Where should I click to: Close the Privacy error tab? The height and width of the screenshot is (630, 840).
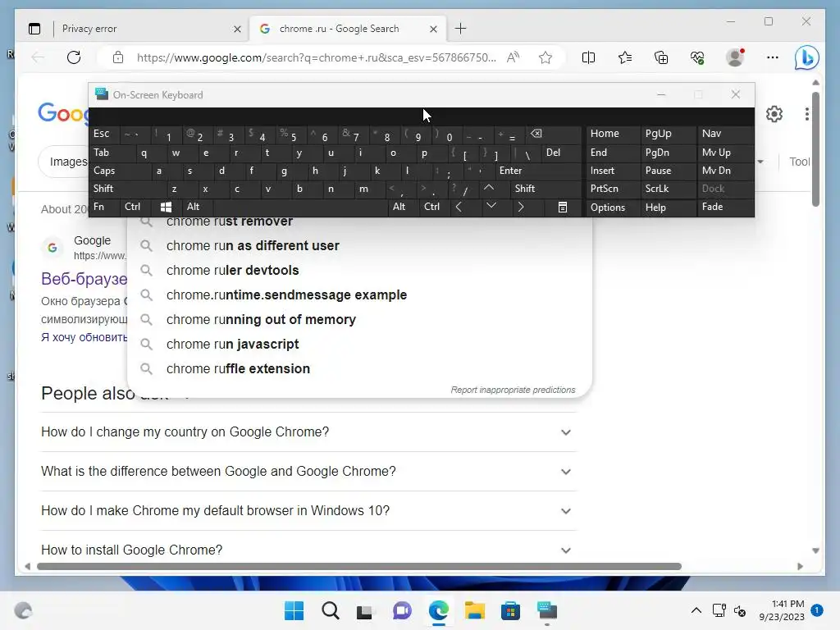pos(237,29)
